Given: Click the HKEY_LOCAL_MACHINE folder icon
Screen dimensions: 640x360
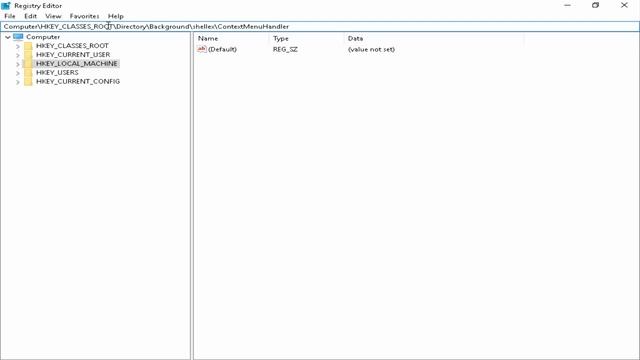Looking at the screenshot, I should pyautogui.click(x=28, y=64).
